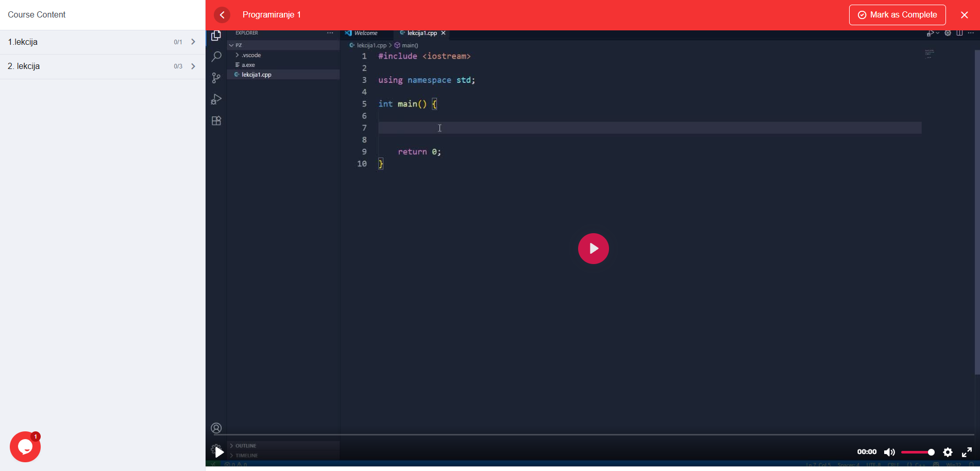Click the Search magnifier icon in the activity bar
This screenshot has width=980, height=471.
(x=216, y=57)
